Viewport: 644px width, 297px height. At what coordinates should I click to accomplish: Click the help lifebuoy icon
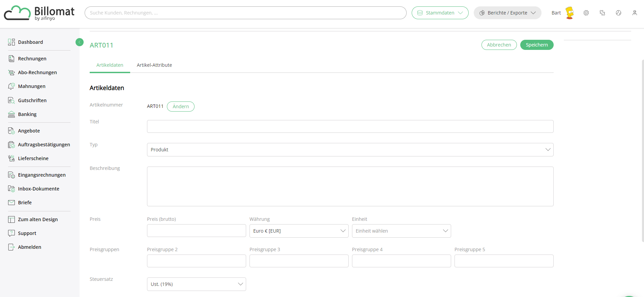coord(619,13)
